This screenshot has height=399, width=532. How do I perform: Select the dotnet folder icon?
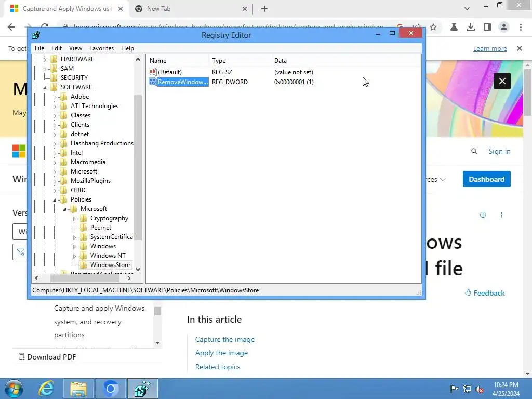(x=64, y=134)
